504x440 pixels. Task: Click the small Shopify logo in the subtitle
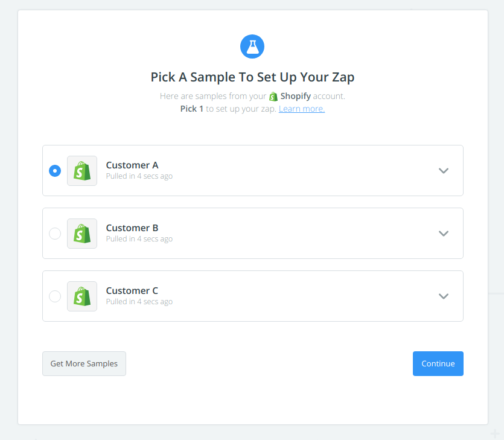coord(273,96)
